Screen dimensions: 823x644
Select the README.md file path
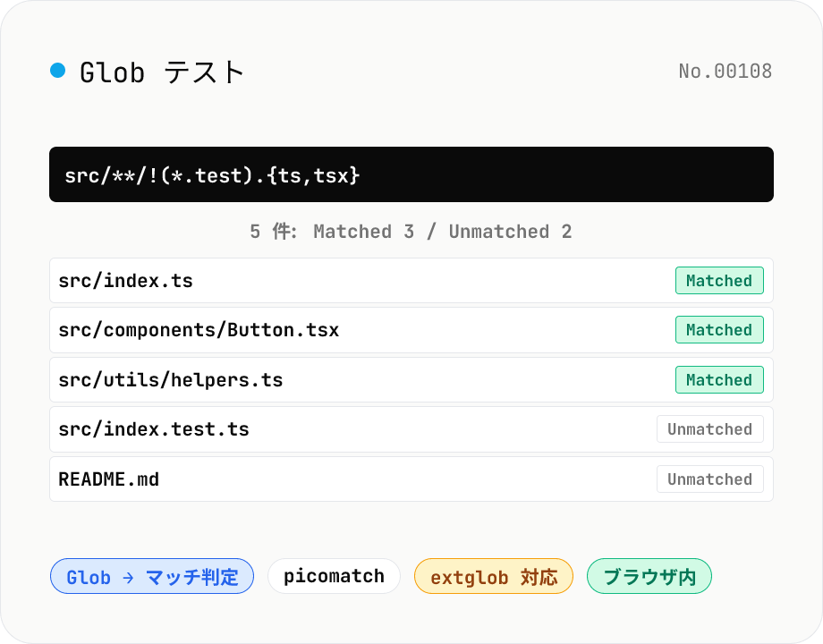pyautogui.click(x=108, y=479)
